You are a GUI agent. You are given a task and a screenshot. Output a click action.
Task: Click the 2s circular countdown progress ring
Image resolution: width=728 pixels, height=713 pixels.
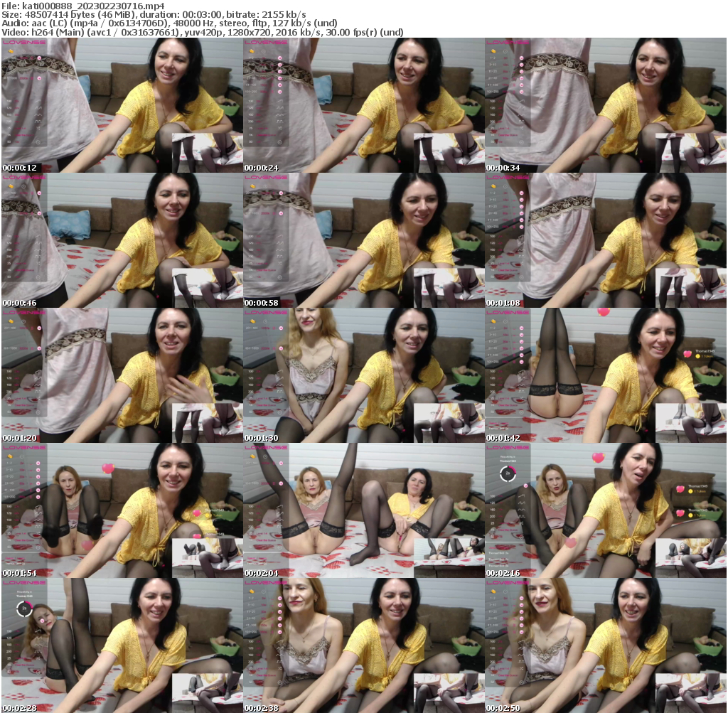(x=507, y=473)
